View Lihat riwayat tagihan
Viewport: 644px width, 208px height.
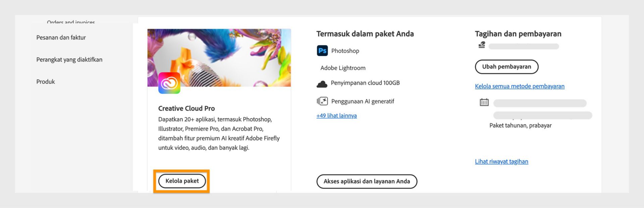[x=501, y=161]
